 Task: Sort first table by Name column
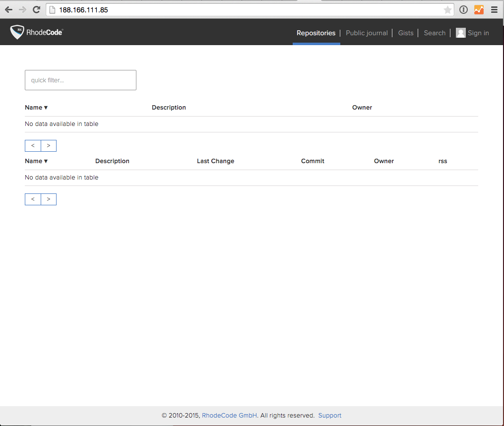coord(36,107)
